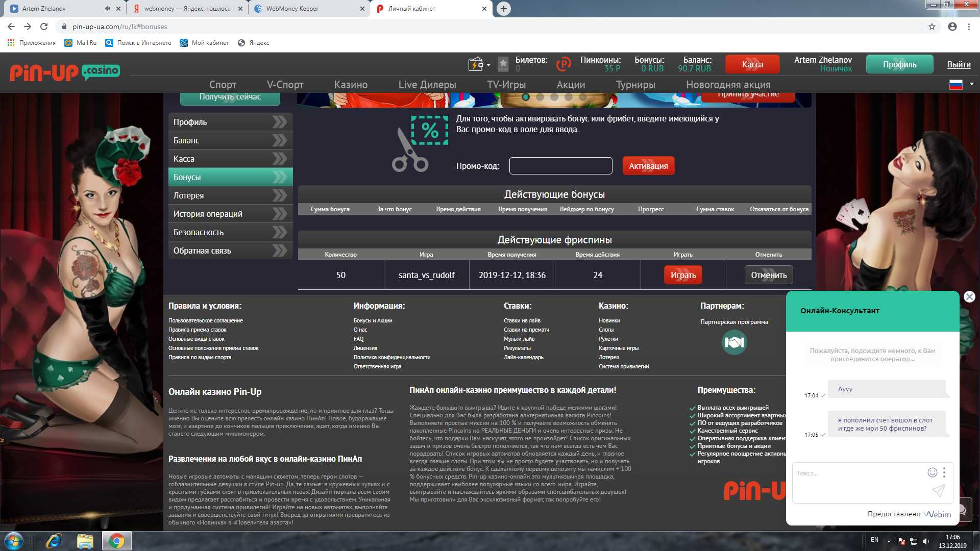Mute the Artem Zhelanov tab audio

107,9
